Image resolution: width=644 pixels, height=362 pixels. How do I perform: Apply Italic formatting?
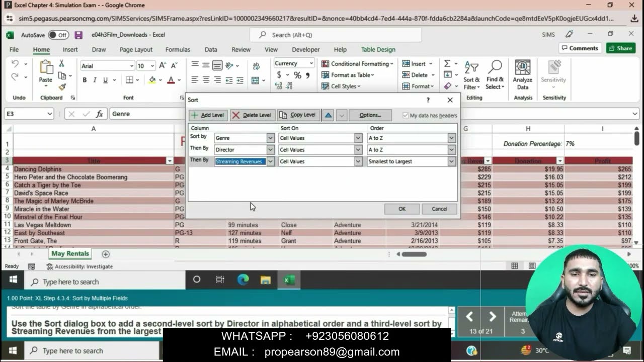[x=95, y=80]
